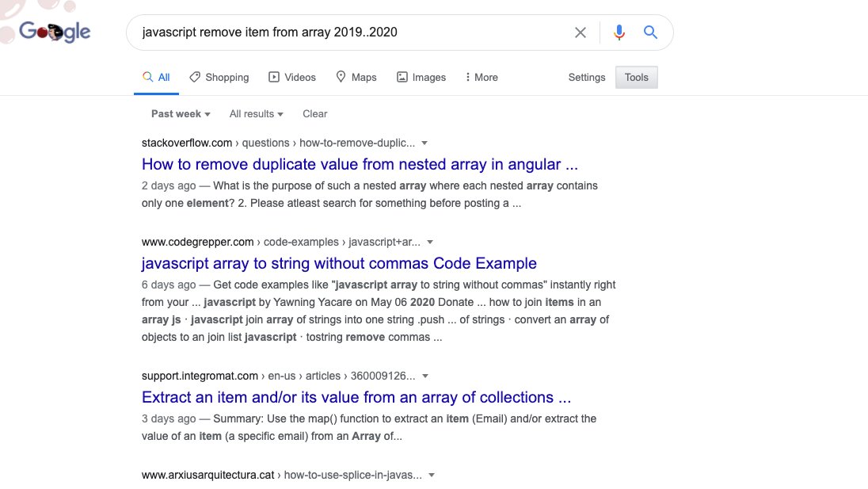The image size is (868, 489).
Task: Expand codegrepper.com result options arrow
Action: [x=430, y=242]
